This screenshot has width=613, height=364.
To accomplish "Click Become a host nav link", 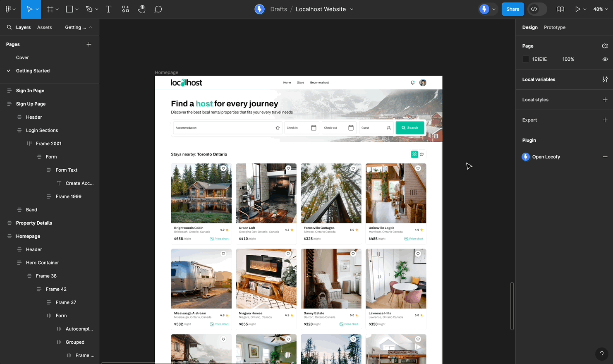I will pyautogui.click(x=319, y=83).
